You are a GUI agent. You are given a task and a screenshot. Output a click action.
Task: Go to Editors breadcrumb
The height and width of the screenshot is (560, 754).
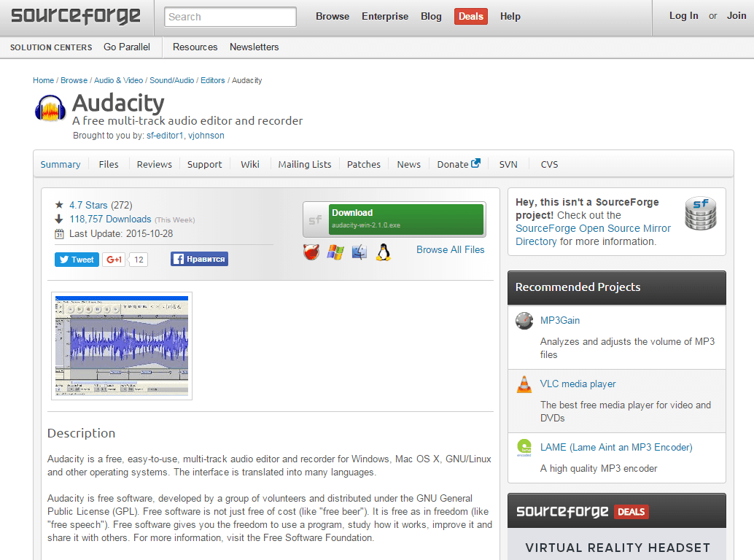click(212, 80)
